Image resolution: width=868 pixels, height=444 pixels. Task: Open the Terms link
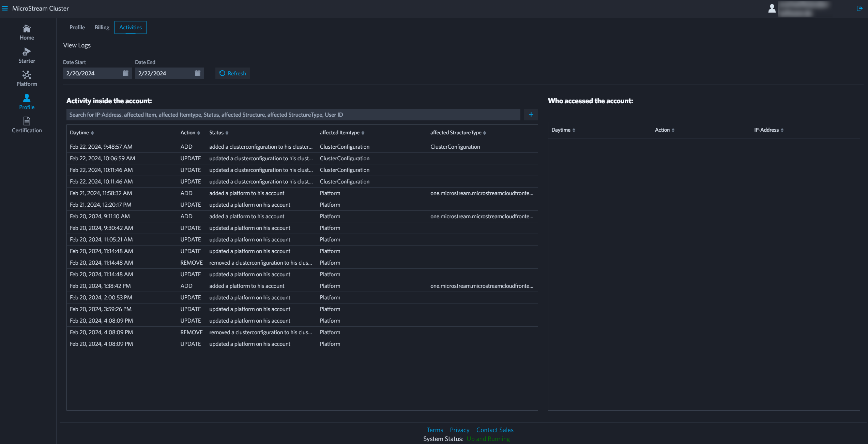pyautogui.click(x=435, y=430)
